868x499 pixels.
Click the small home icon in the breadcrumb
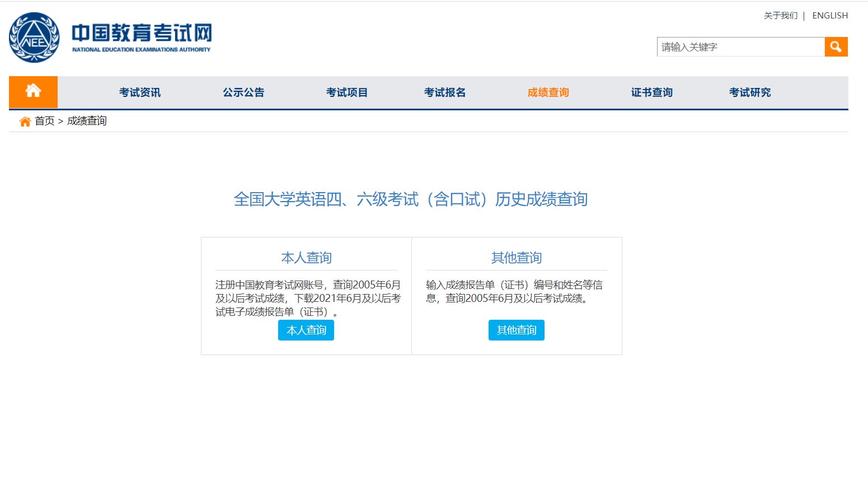(25, 120)
